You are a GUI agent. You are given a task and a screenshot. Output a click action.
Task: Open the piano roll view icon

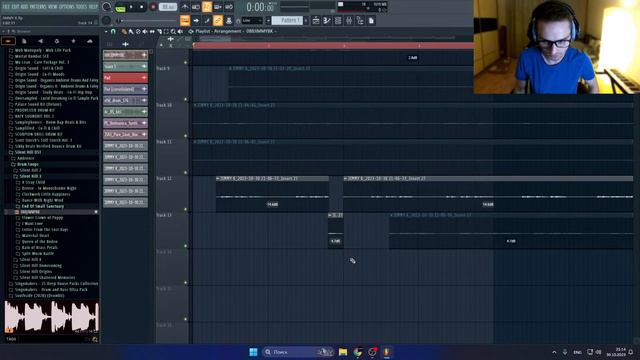(327, 20)
